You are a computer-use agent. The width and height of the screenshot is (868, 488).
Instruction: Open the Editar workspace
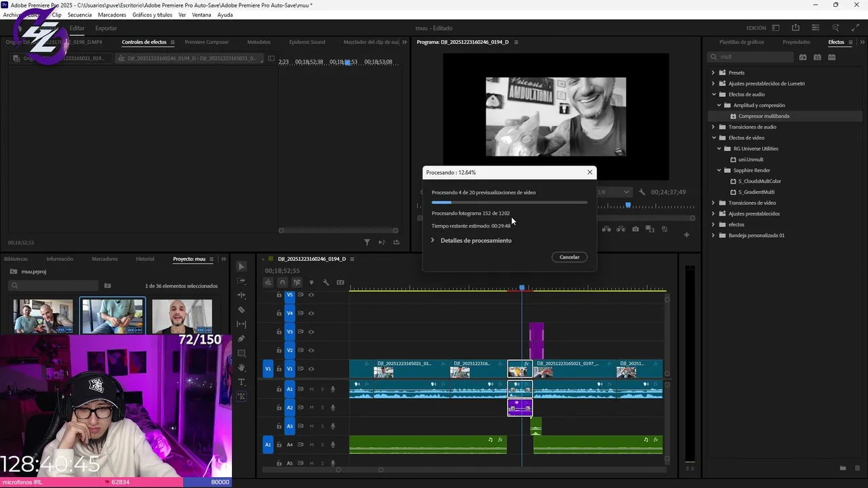coord(77,28)
